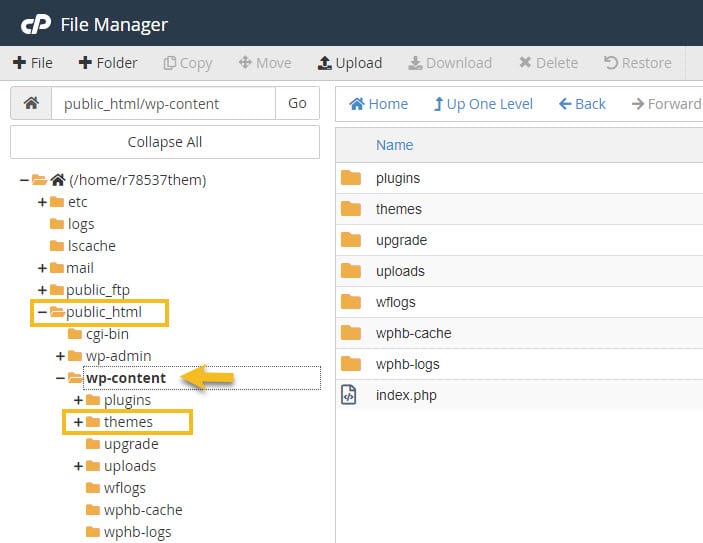Screen dimensions: 703x543
Task: Select the wphb-cache row name in file list
Action: click(414, 333)
